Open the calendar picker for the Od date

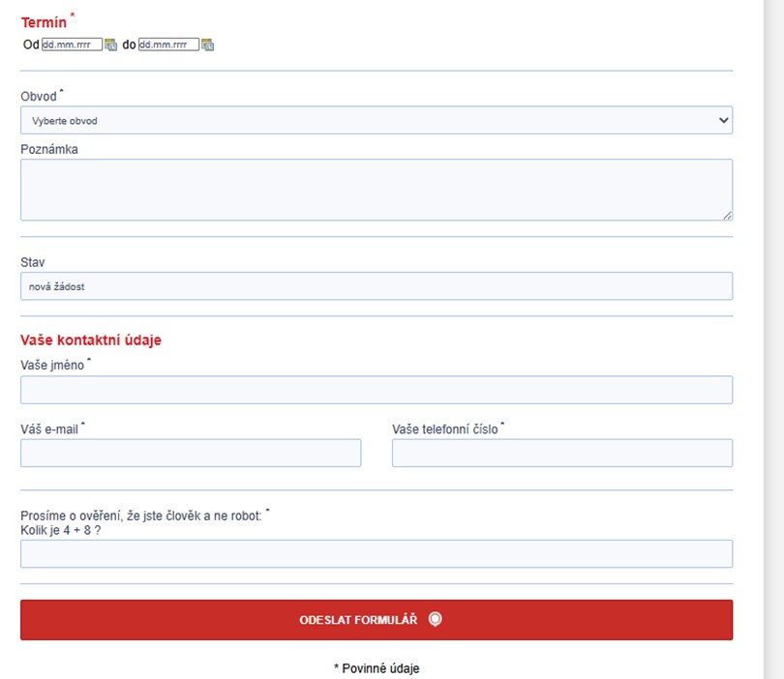110,44
